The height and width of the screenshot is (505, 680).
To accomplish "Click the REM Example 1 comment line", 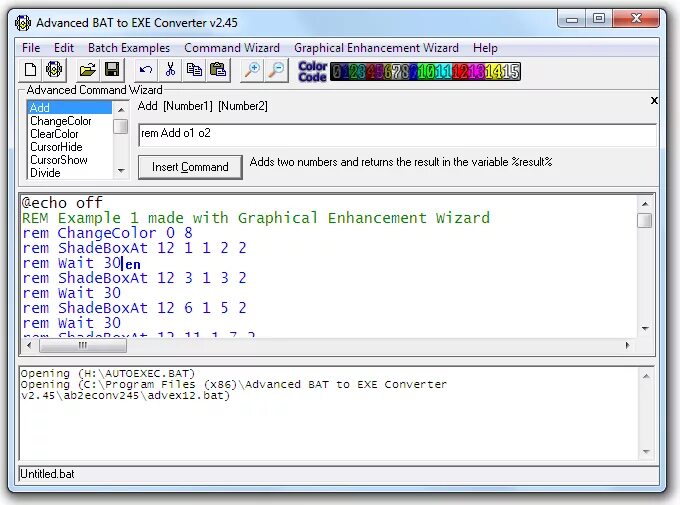I will click(256, 218).
